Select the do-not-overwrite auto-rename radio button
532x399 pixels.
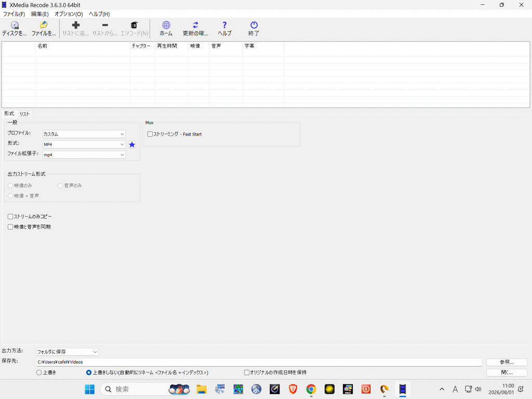tap(89, 373)
